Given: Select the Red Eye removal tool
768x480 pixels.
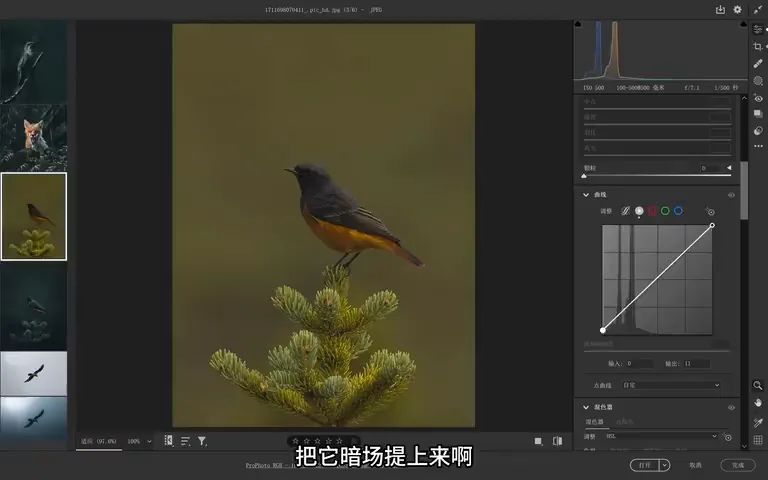Looking at the screenshot, I should [x=758, y=98].
